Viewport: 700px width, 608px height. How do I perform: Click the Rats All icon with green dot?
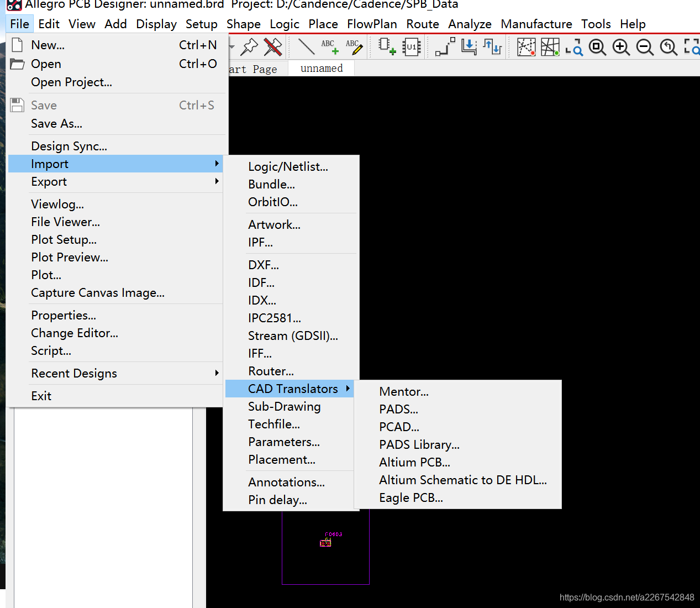pos(550,47)
